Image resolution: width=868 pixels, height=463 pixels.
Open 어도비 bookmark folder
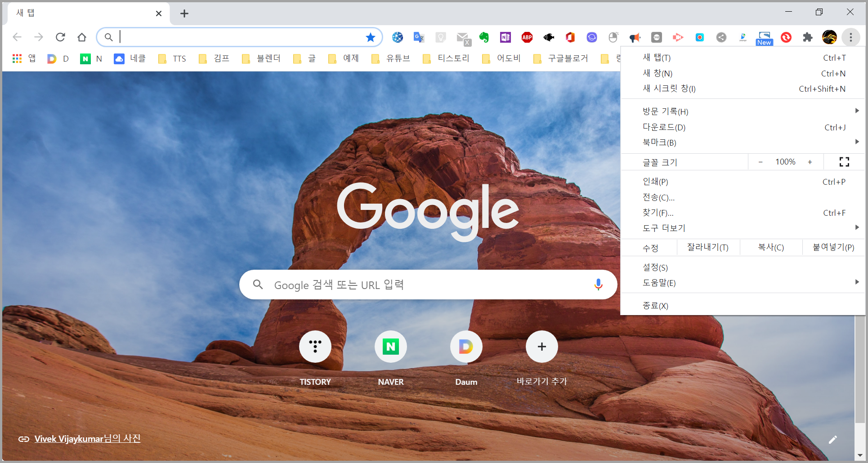coord(501,58)
